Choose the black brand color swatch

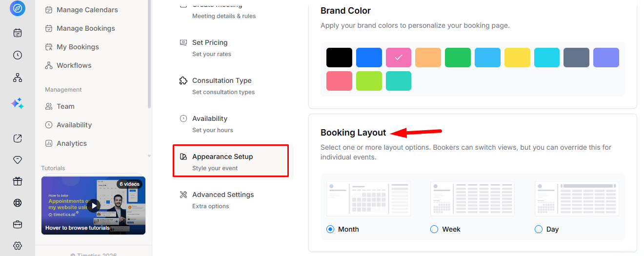click(339, 58)
